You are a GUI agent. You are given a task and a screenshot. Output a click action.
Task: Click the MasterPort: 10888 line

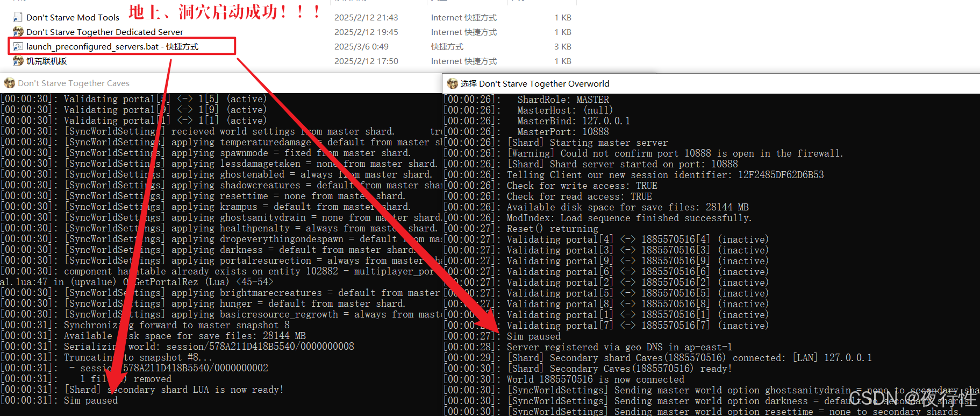point(526,132)
